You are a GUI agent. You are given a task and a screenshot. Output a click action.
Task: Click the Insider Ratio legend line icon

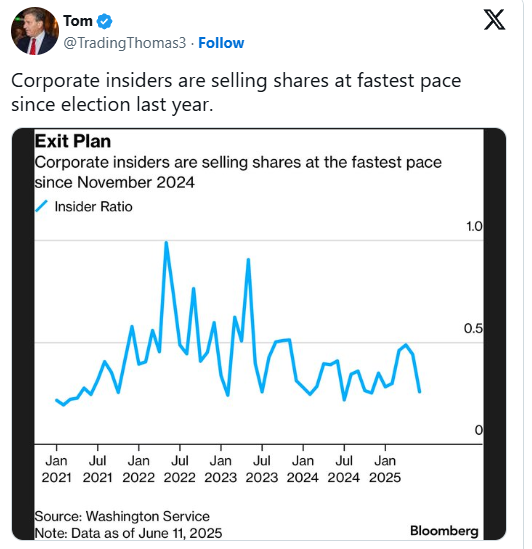coord(41,206)
